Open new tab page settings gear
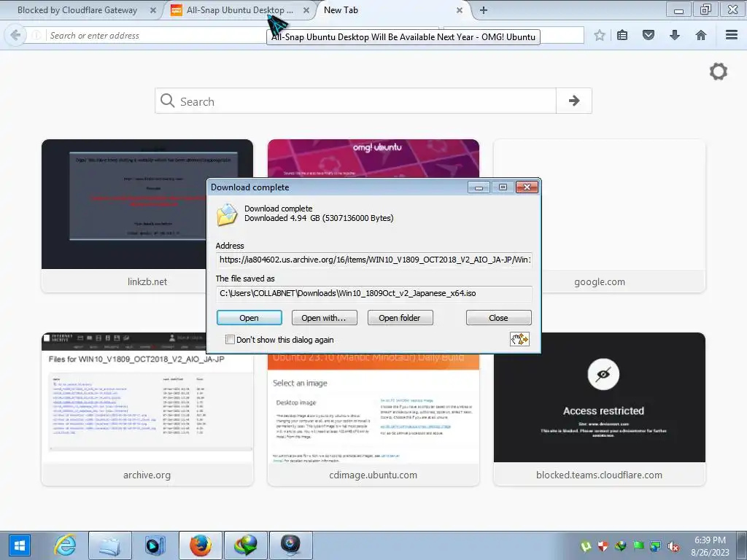747x560 pixels. click(x=719, y=72)
